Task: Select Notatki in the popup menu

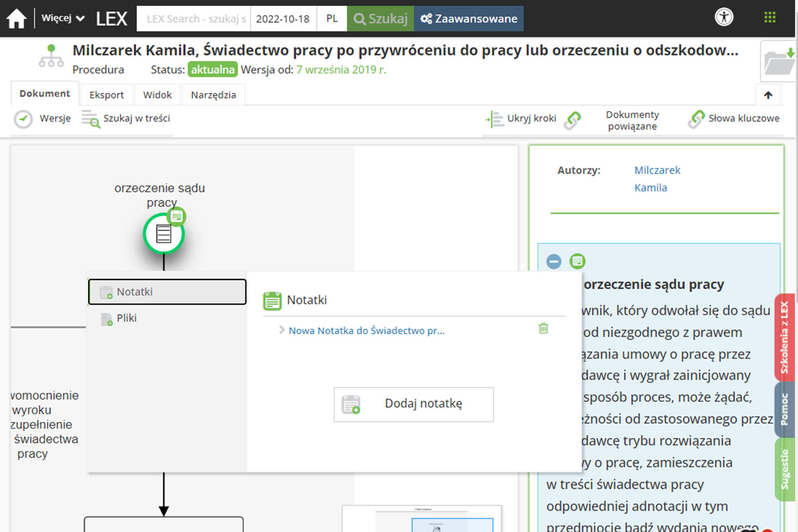Action: point(167,292)
